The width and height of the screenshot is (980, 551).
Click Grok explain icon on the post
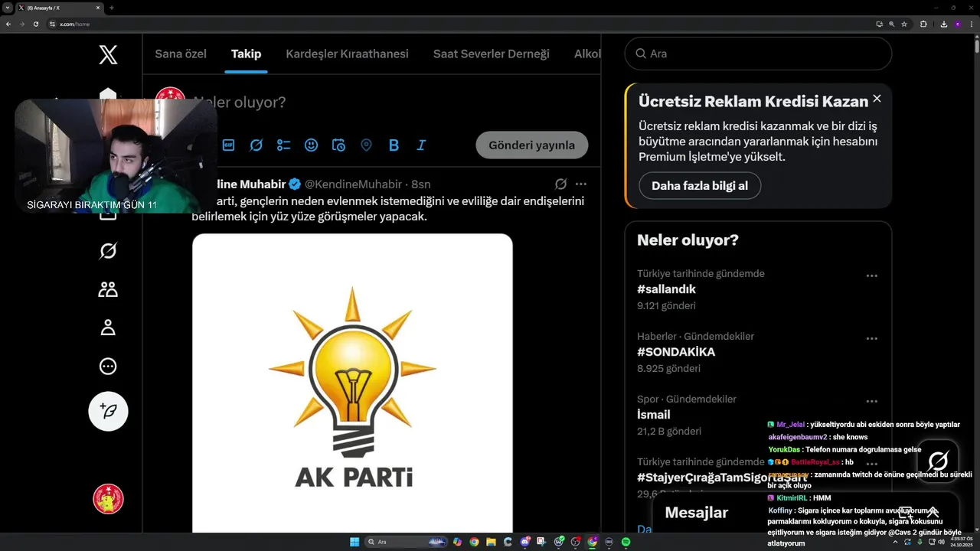tap(560, 184)
